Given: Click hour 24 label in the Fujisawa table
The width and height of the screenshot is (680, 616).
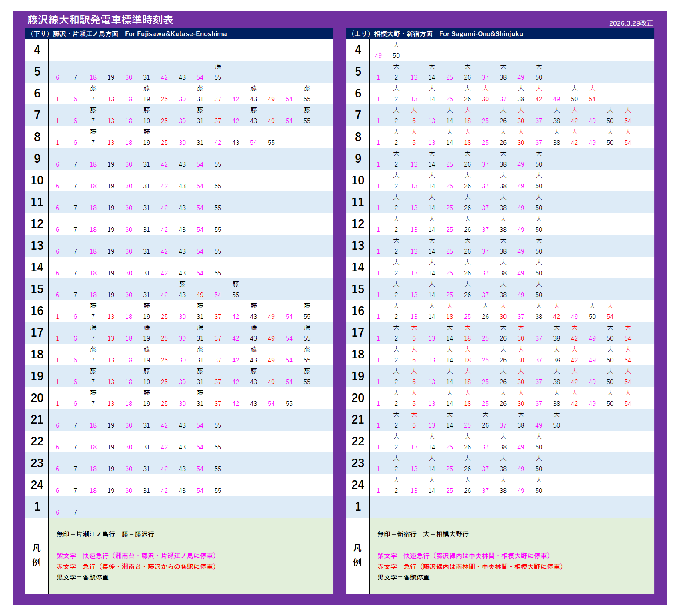Looking at the screenshot, I should (x=37, y=485).
